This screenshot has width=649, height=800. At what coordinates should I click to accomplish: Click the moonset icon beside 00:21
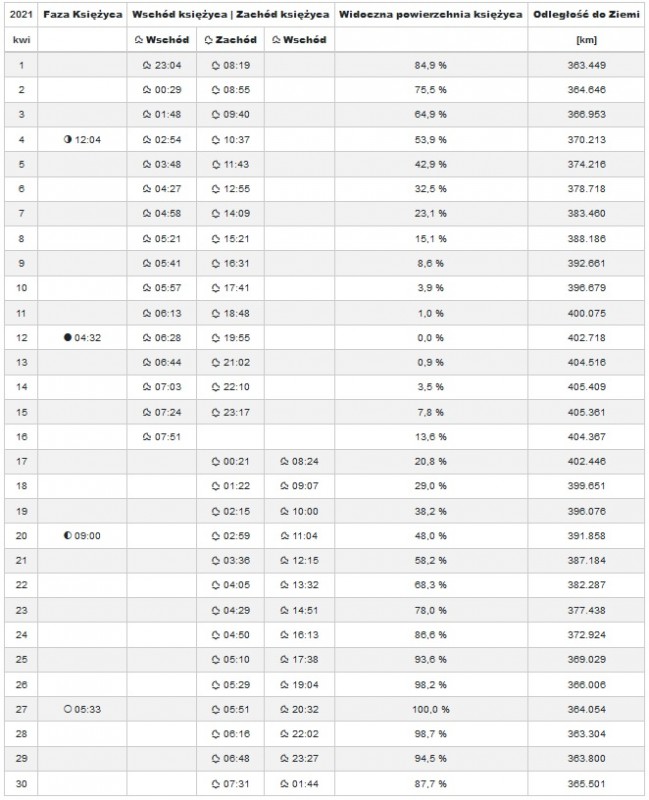[214, 461]
